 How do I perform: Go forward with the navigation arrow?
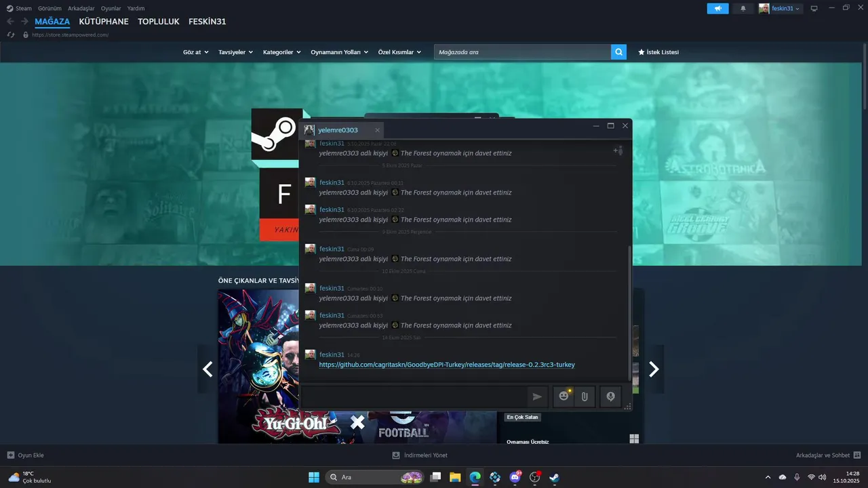coord(24,22)
